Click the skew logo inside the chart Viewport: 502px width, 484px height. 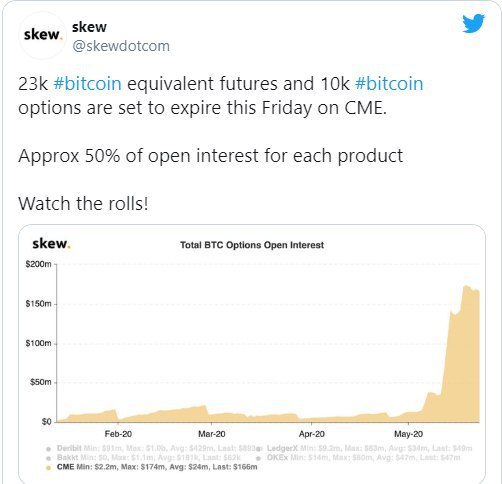(51, 244)
